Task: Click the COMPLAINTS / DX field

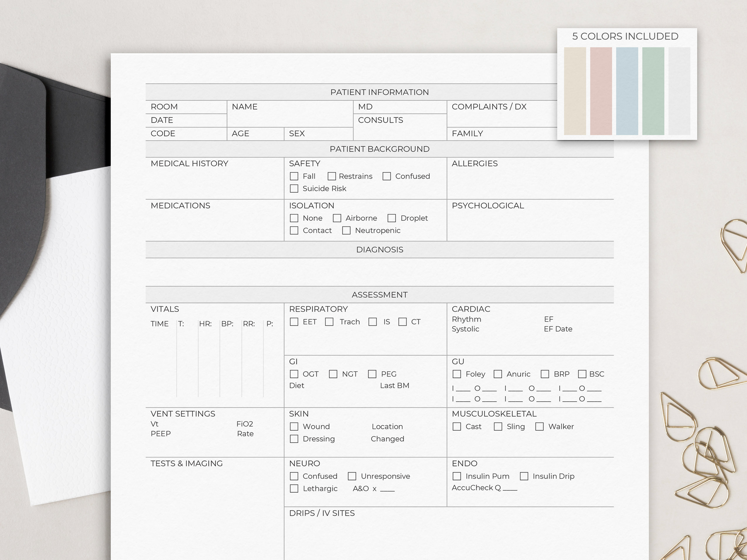Action: pyautogui.click(x=502, y=114)
